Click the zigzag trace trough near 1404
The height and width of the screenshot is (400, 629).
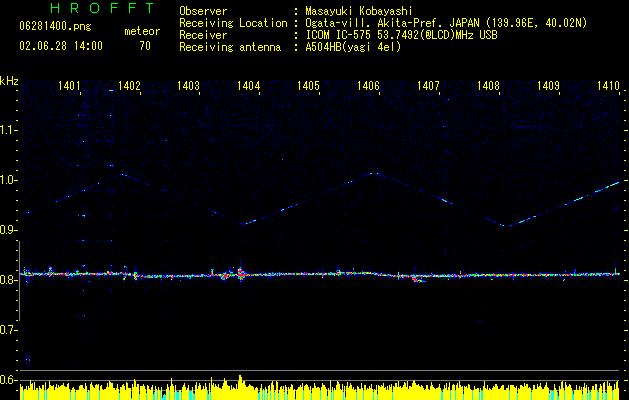(244, 224)
